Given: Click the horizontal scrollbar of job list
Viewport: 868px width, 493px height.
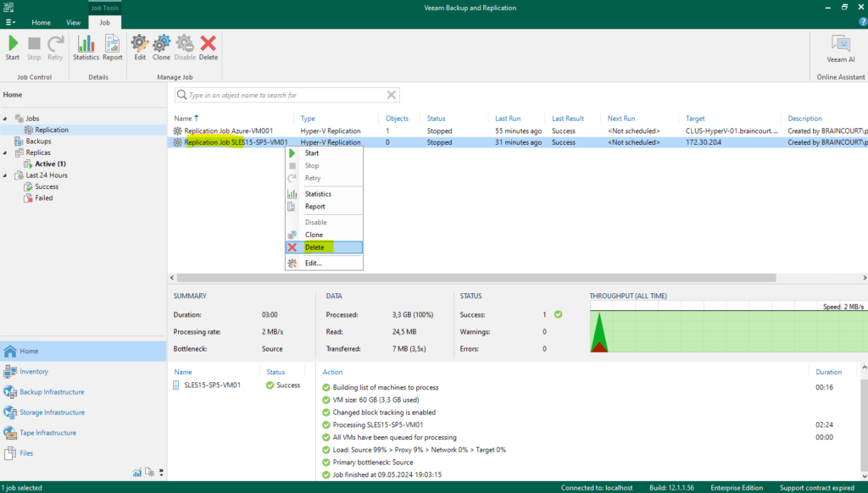Looking at the screenshot, I should coord(476,278).
